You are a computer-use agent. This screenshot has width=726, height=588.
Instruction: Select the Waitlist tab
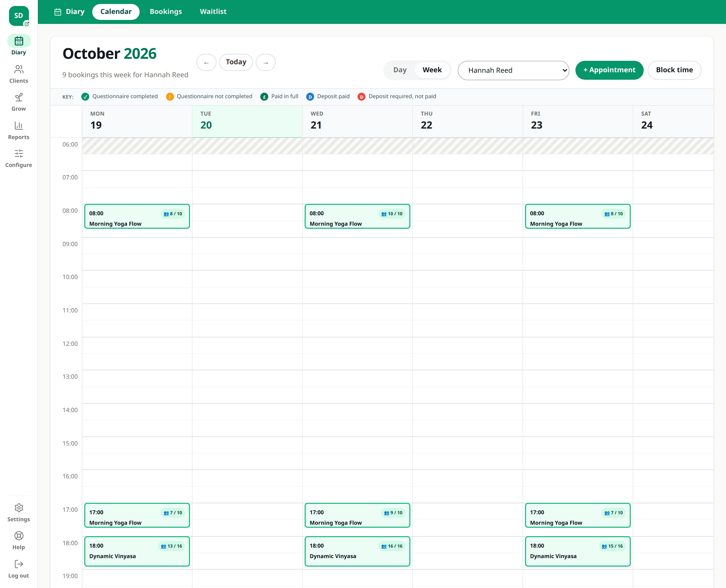pos(213,12)
